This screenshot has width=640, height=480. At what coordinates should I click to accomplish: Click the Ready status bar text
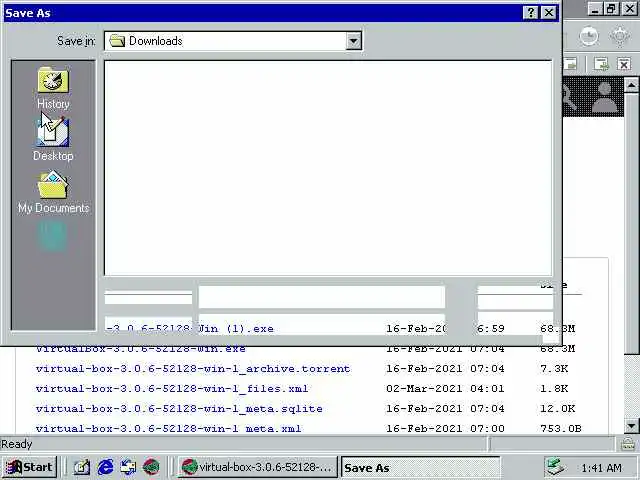point(17,444)
